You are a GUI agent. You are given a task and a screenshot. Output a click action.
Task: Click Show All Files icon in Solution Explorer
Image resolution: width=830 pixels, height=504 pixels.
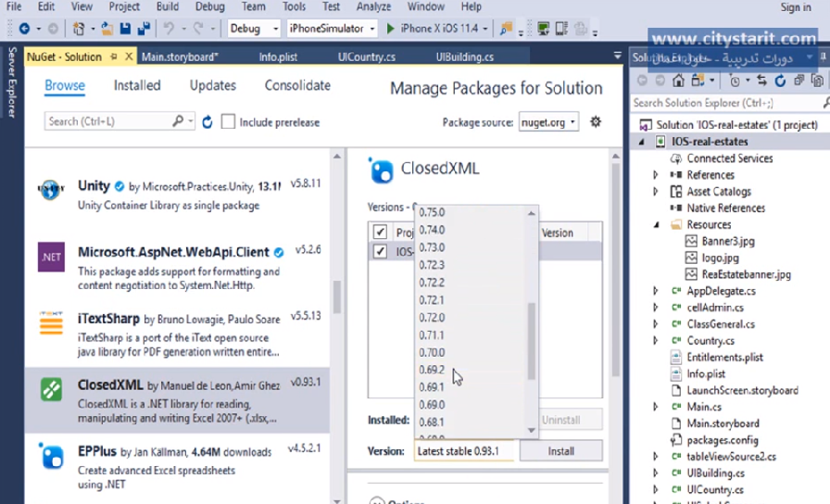(x=817, y=81)
